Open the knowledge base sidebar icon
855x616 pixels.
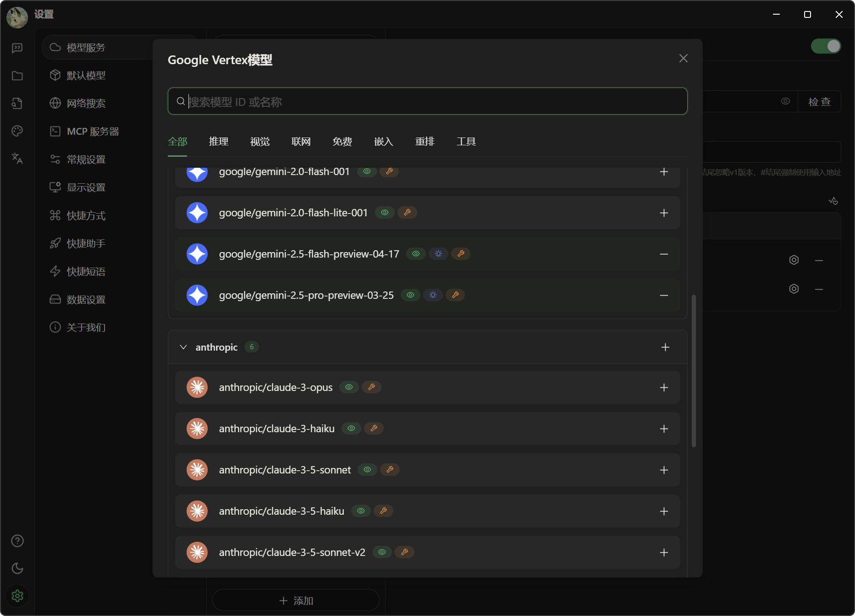coord(17,103)
